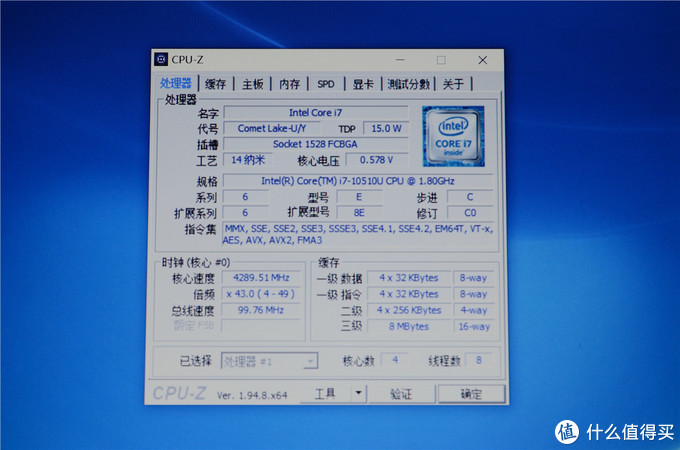This screenshot has width=680, height=450.
Task: Click the 扩展型号 value 8E
Action: point(359,213)
